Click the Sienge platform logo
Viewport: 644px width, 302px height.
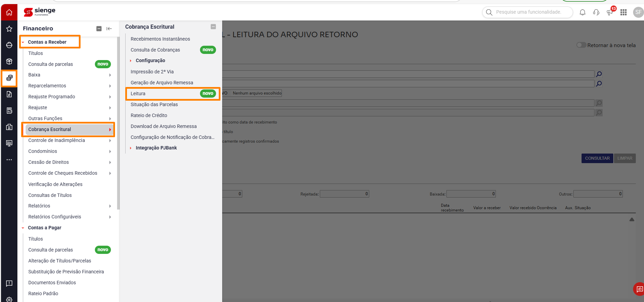[40, 12]
